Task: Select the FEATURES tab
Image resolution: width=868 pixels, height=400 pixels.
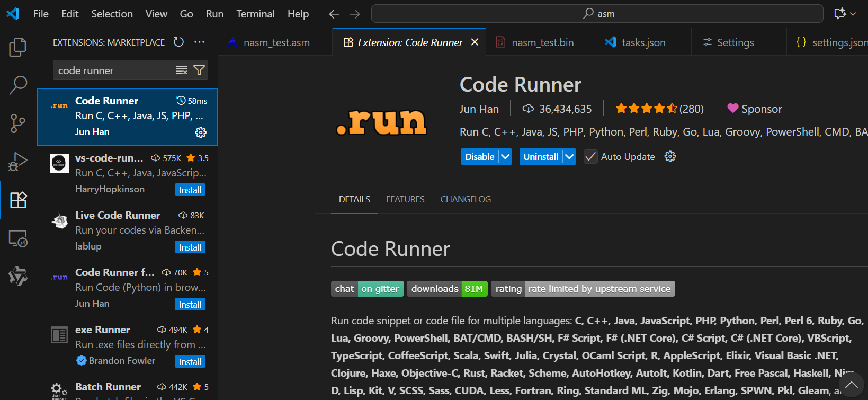Action: pyautogui.click(x=405, y=199)
